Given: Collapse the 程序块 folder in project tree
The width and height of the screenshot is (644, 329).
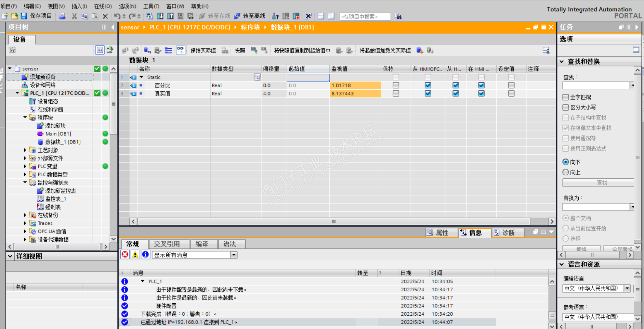Looking at the screenshot, I should [25, 117].
